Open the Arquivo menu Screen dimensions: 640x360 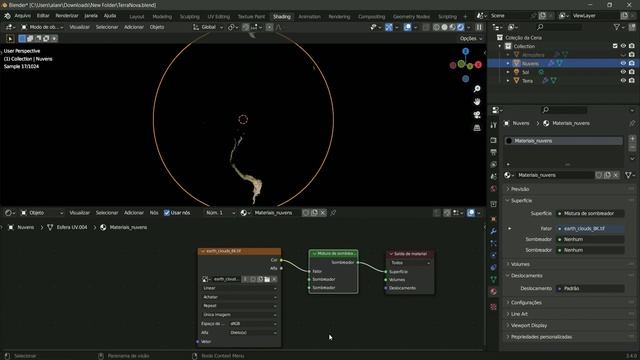click(x=22, y=16)
